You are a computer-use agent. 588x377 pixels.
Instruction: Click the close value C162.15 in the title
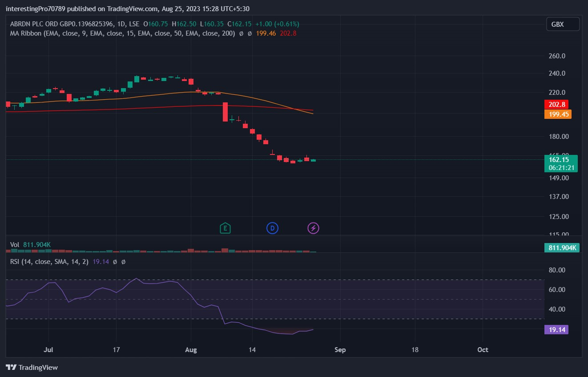239,24
